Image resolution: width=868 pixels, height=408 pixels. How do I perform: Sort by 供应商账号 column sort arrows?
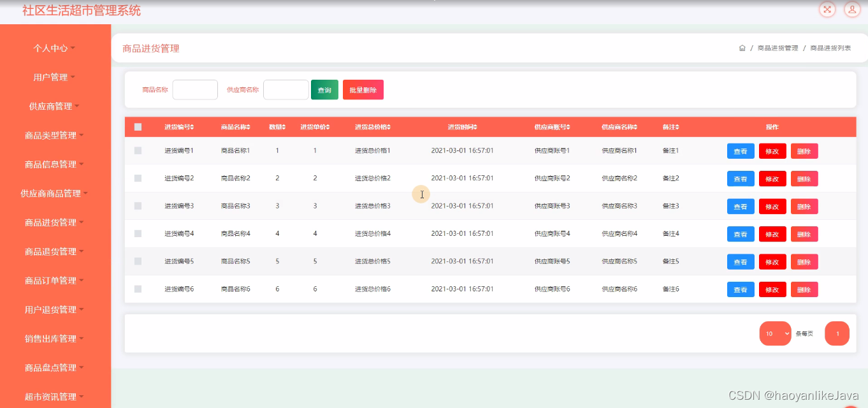(x=568, y=127)
